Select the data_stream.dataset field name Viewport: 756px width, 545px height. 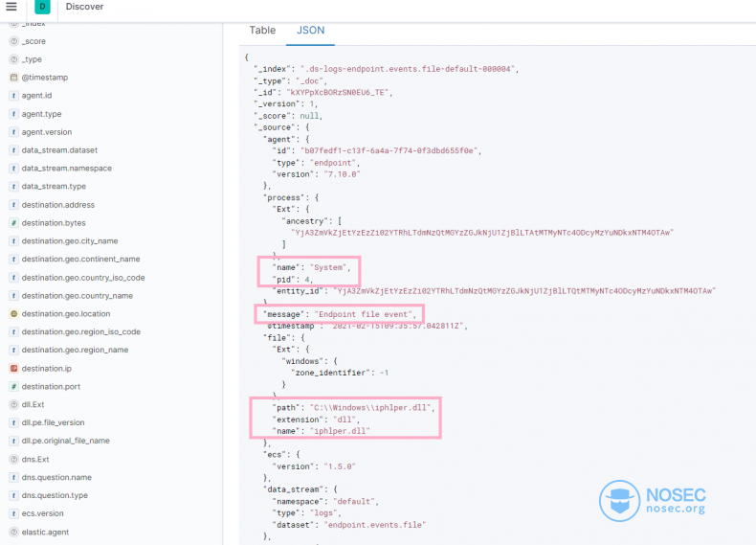59,150
